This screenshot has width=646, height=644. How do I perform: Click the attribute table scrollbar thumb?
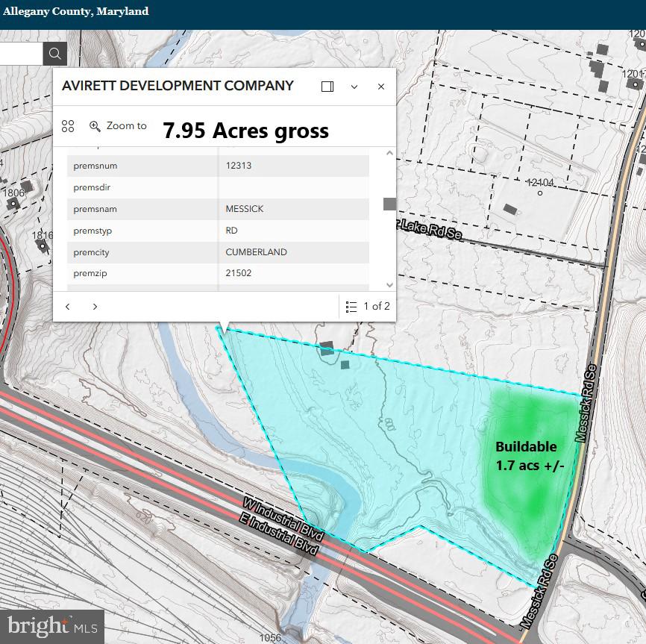(389, 204)
